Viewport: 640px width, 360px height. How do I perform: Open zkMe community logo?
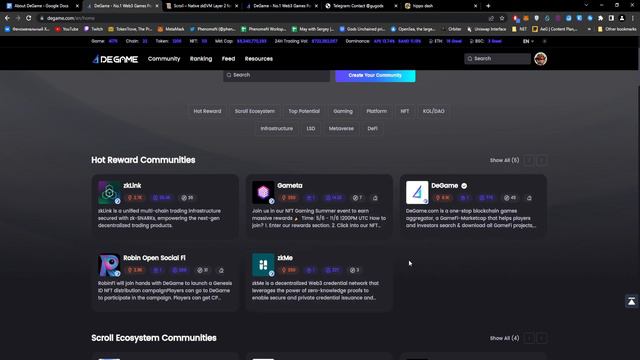point(263,265)
